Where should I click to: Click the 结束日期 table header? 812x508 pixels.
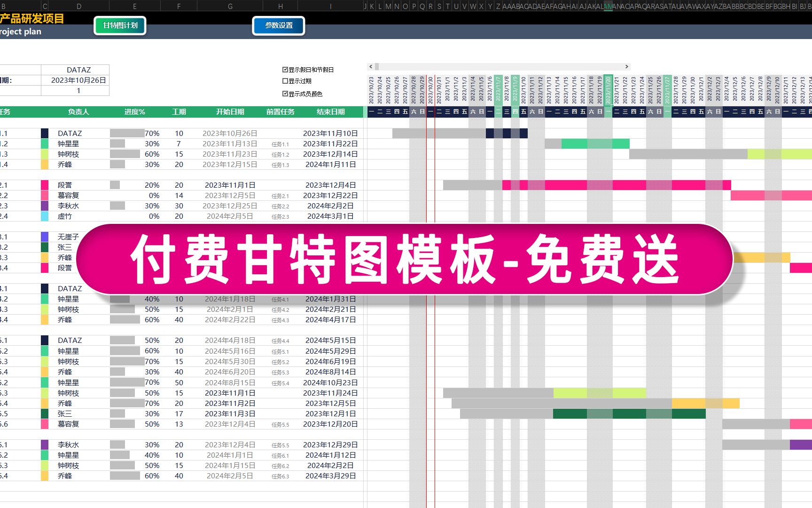coord(331,112)
